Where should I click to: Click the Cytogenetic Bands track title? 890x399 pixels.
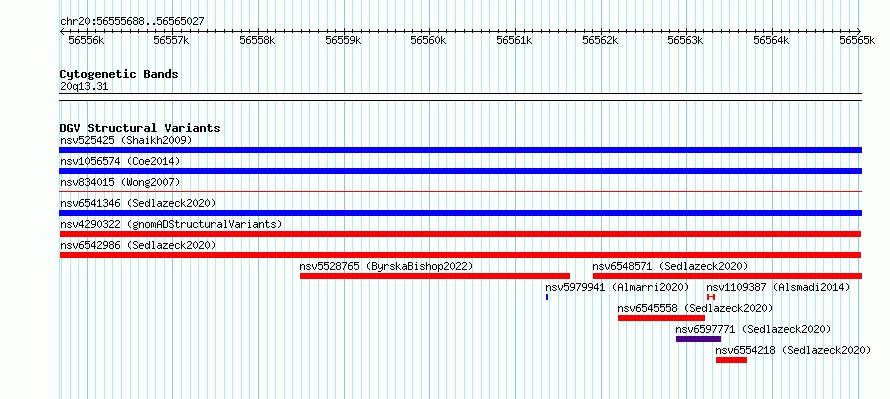(119, 74)
